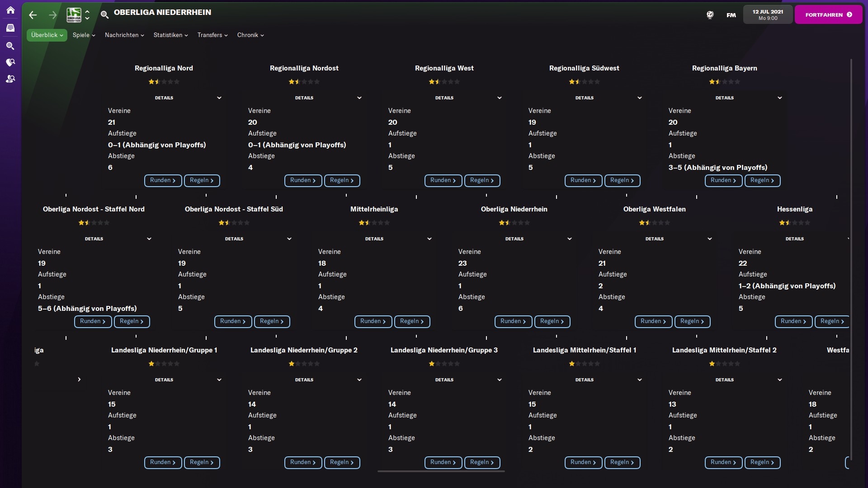The height and width of the screenshot is (488, 868).
Task: Open the Überblick tab dropdown
Action: click(x=47, y=35)
